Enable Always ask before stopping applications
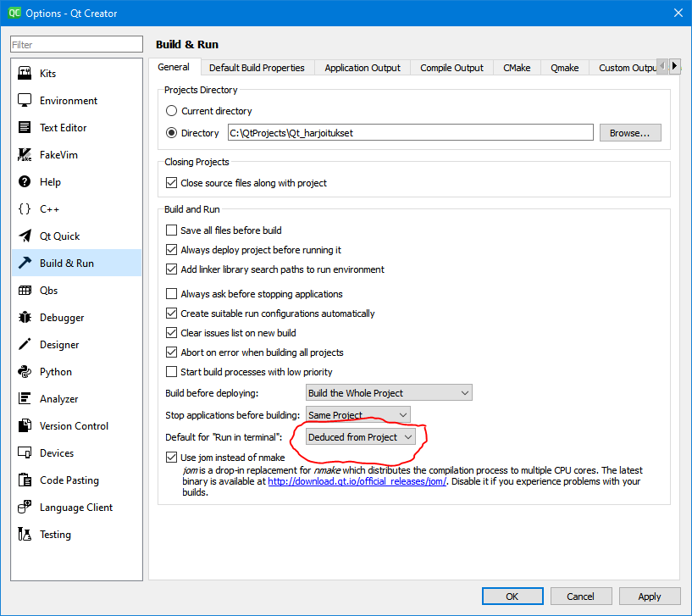 click(x=171, y=294)
